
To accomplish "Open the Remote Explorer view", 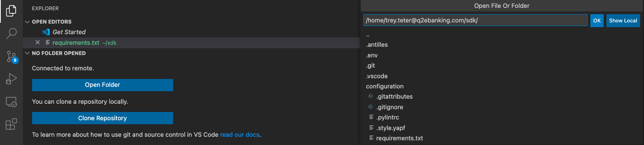I will point(11,102).
